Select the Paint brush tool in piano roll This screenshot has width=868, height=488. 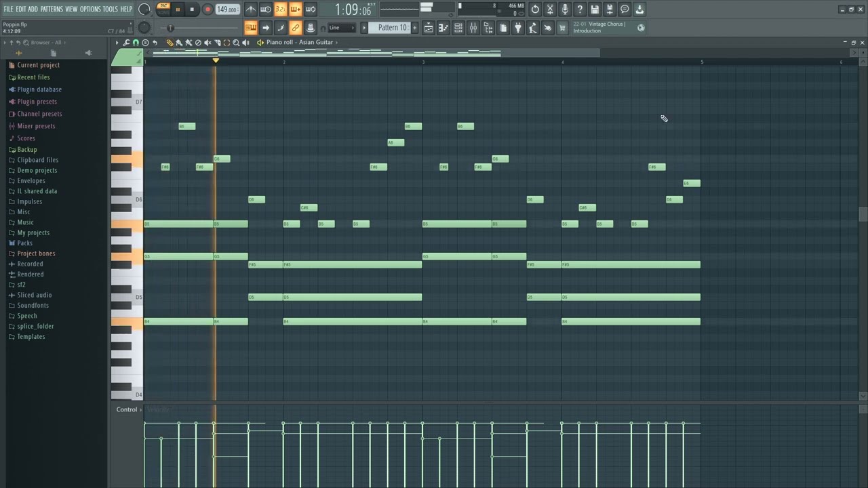pyautogui.click(x=179, y=42)
